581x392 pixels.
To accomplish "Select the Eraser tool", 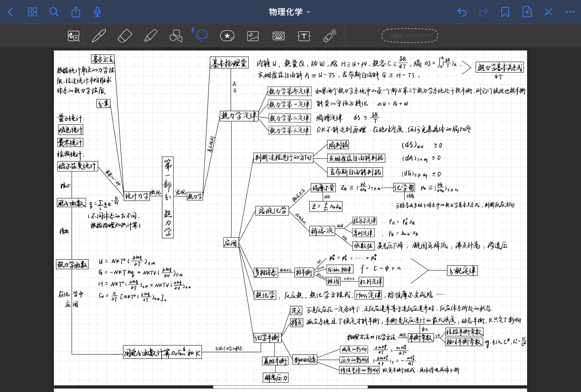I will pos(125,36).
